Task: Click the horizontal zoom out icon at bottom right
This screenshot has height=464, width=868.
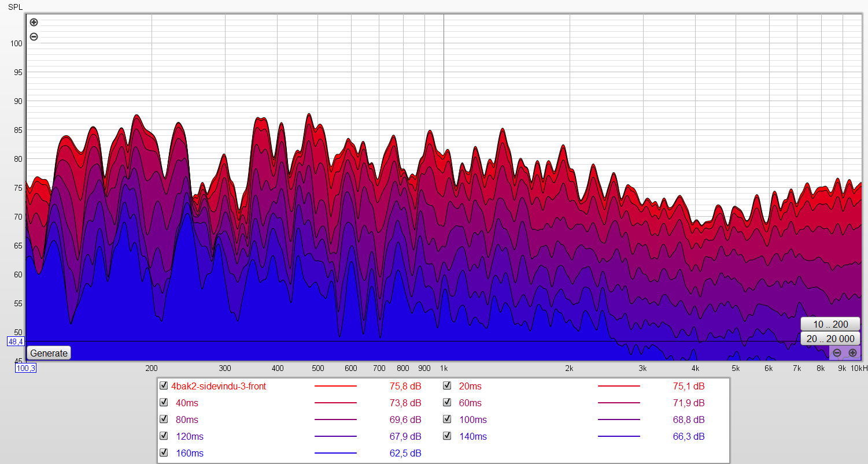Action: pyautogui.click(x=837, y=352)
